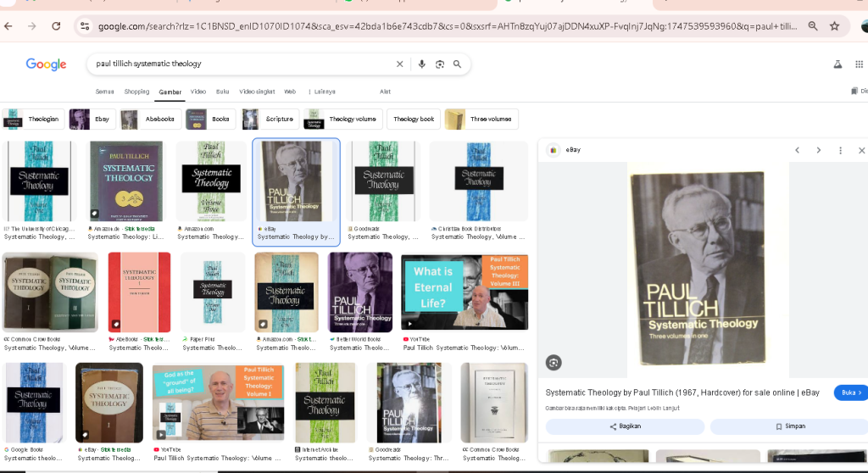Open the eBay listing title link
This screenshot has width=868, height=473.
click(x=682, y=392)
